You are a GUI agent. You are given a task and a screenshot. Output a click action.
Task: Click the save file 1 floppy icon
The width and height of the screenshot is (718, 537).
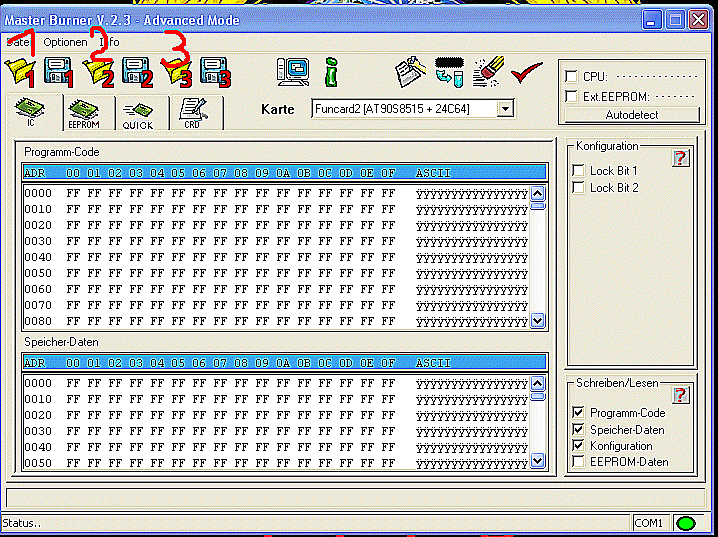pos(56,69)
